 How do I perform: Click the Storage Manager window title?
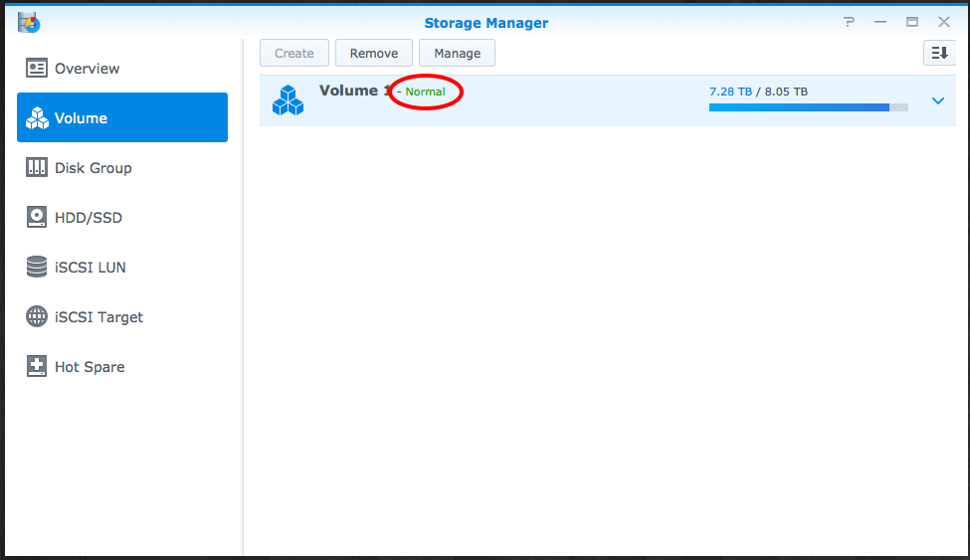click(486, 23)
